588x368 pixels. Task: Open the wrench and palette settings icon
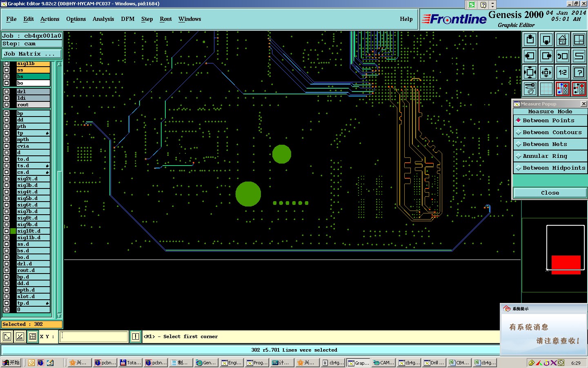[x=530, y=89]
